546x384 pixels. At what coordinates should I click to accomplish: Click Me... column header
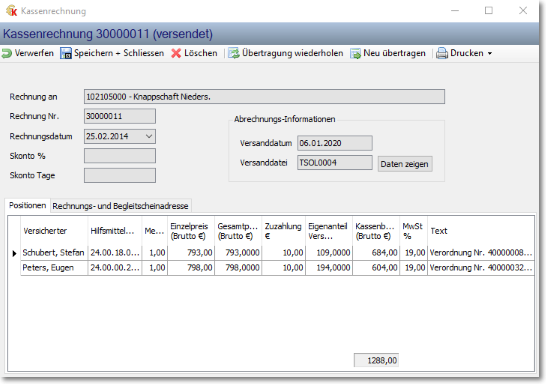(x=155, y=231)
